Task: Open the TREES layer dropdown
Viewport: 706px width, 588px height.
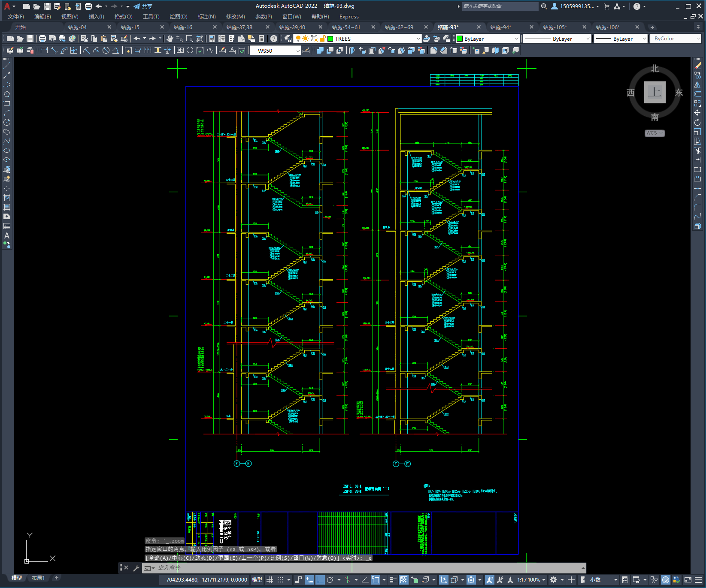Action: (418, 39)
